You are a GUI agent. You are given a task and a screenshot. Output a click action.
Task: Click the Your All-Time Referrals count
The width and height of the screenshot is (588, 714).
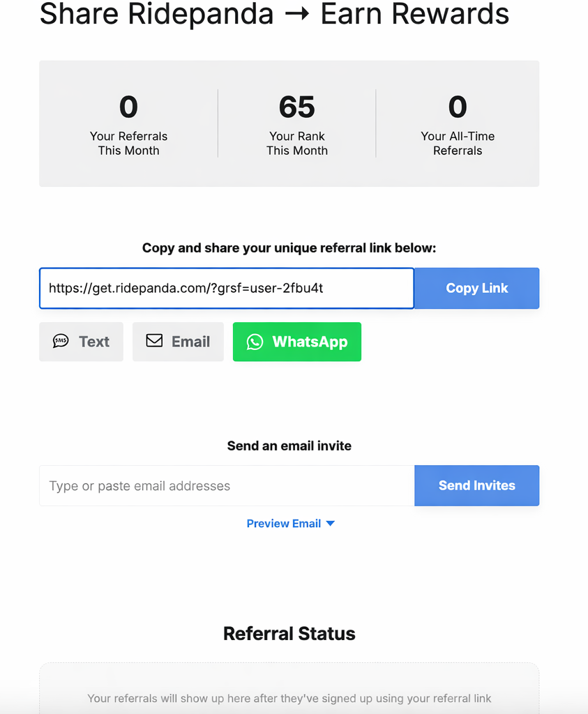click(x=458, y=107)
